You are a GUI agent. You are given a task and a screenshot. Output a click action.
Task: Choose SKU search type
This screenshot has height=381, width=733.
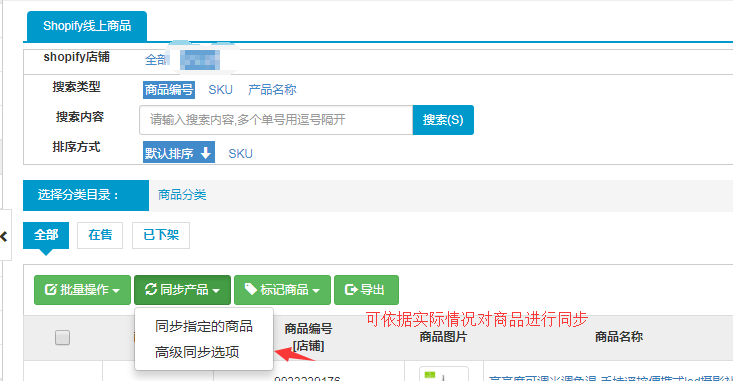click(221, 90)
